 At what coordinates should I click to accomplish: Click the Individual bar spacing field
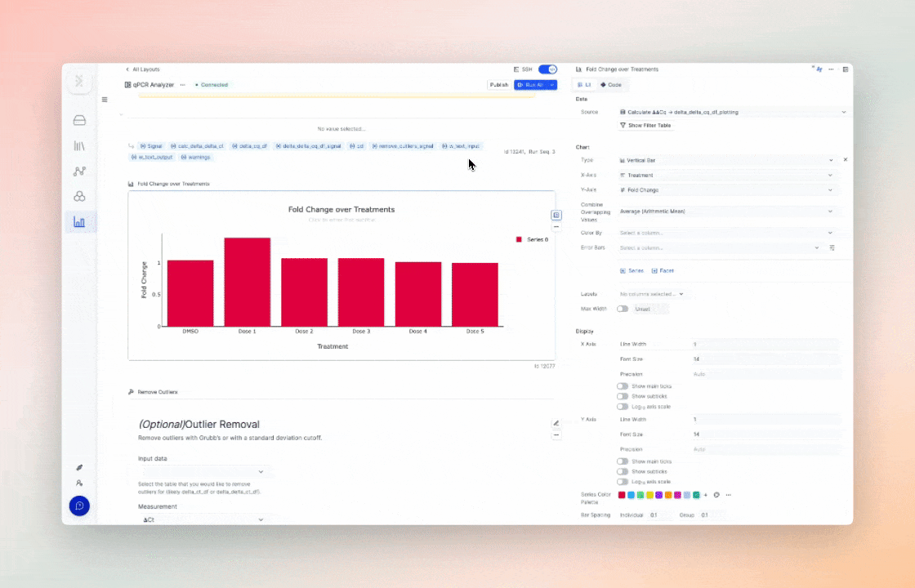[x=659, y=515]
